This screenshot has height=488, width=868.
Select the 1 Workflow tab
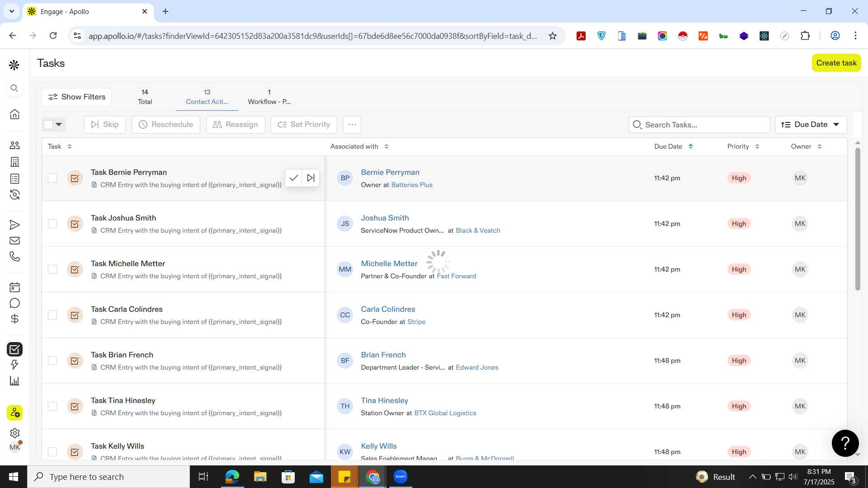point(269,97)
